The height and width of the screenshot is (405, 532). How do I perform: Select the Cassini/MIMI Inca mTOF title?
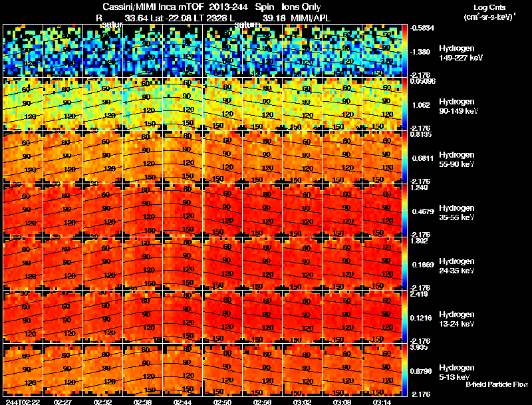pyautogui.click(x=154, y=7)
